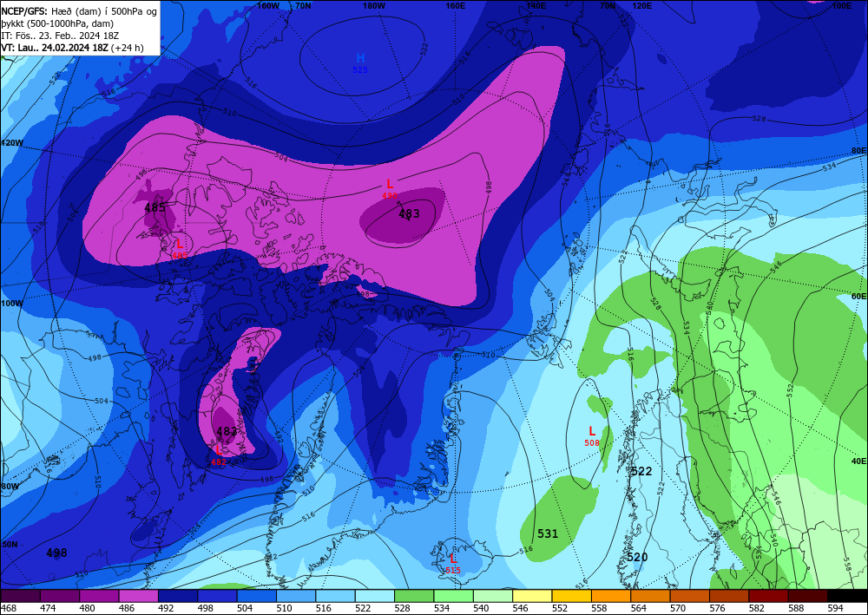Screen dimensions: 868x615
Task: Select the 483 thickness value above L 482
Action: coord(227,431)
